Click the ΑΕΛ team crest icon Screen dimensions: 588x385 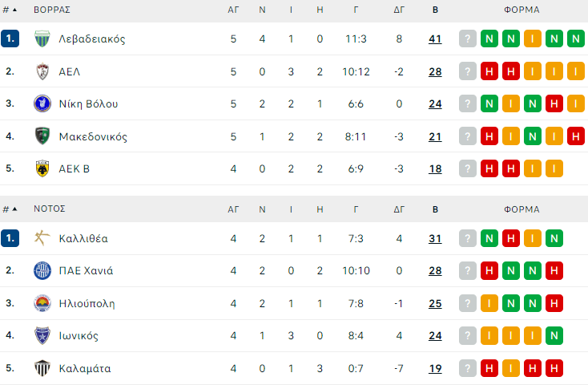point(42,71)
